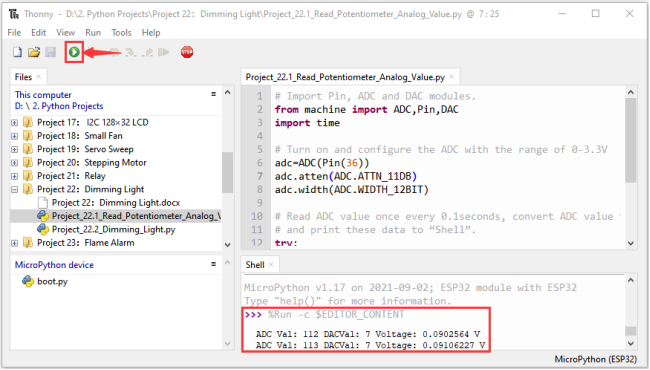Click the file tree scroll up arrow

[227, 92]
